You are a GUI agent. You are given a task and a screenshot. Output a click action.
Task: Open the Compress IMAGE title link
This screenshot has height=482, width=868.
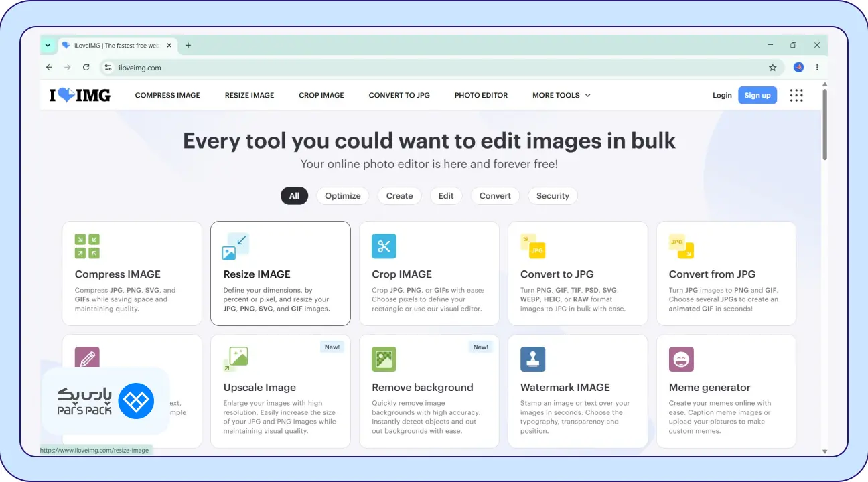(118, 274)
